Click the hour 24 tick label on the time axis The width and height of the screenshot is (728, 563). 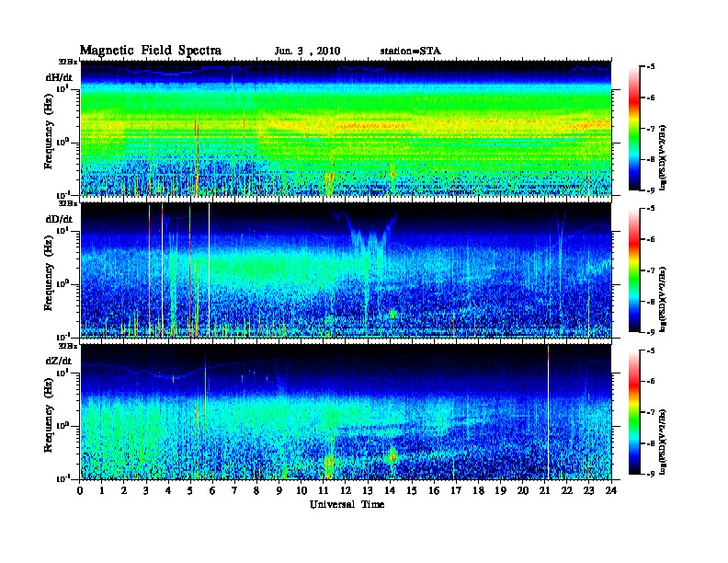click(x=611, y=490)
